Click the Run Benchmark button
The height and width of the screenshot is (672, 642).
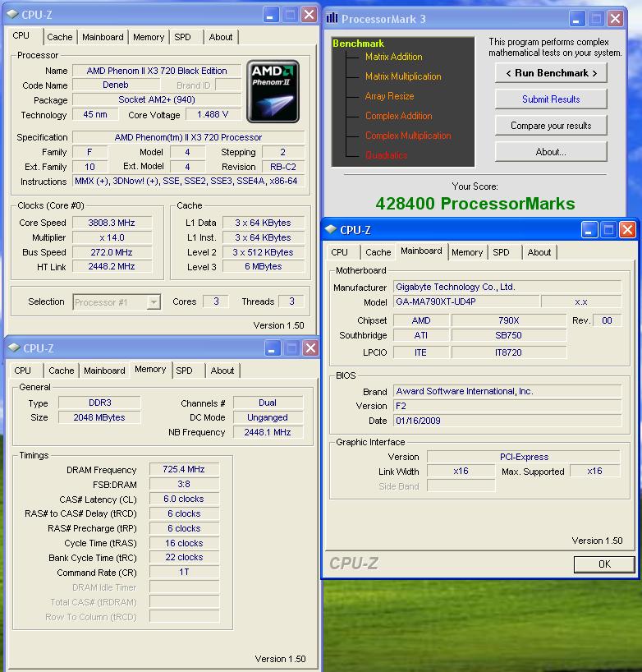551,73
